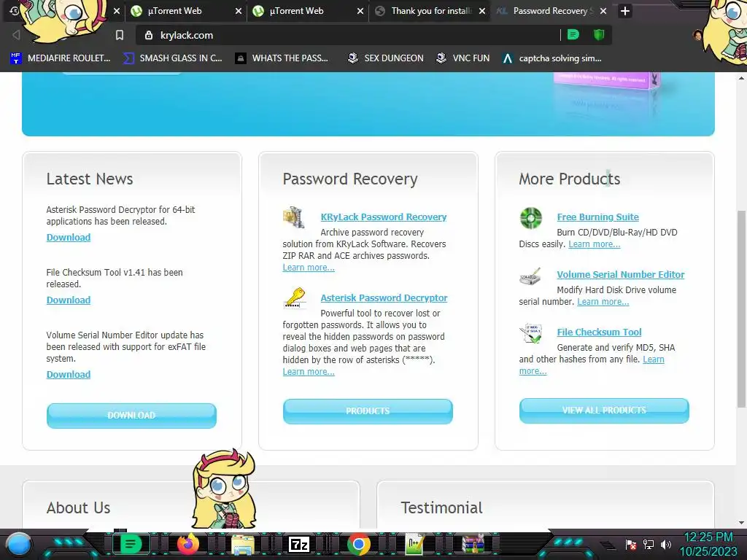Open WinRAR from the taskbar
The height and width of the screenshot is (560, 747).
pos(473,544)
